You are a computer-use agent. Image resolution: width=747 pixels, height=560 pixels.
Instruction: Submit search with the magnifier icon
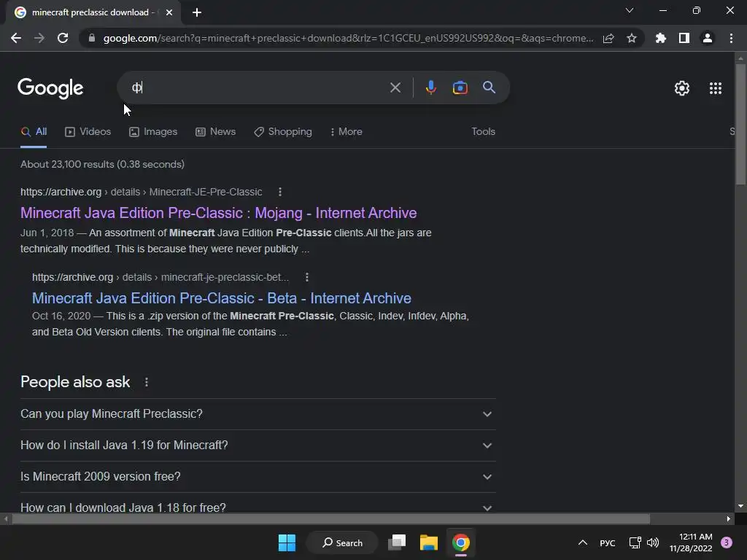click(x=489, y=87)
